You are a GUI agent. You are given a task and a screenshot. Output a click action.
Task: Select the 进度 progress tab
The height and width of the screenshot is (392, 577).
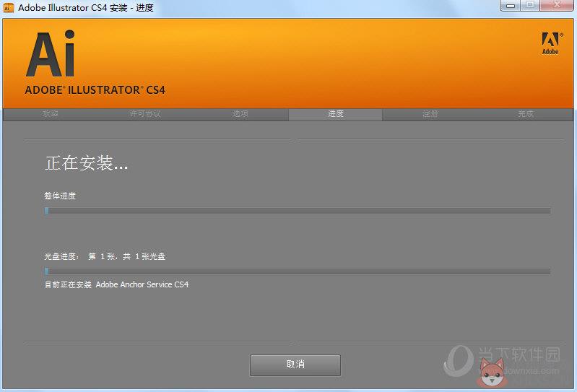pos(335,114)
